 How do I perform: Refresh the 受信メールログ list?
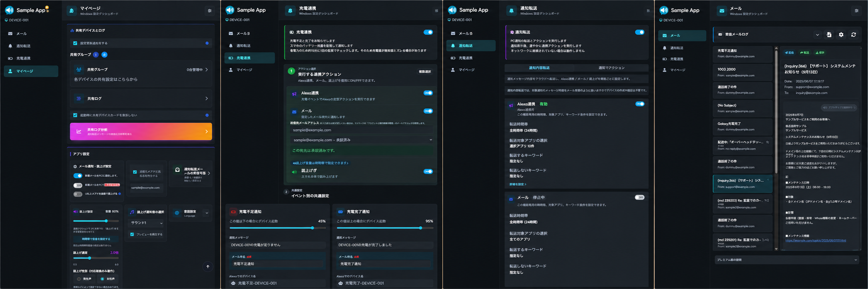tap(853, 35)
